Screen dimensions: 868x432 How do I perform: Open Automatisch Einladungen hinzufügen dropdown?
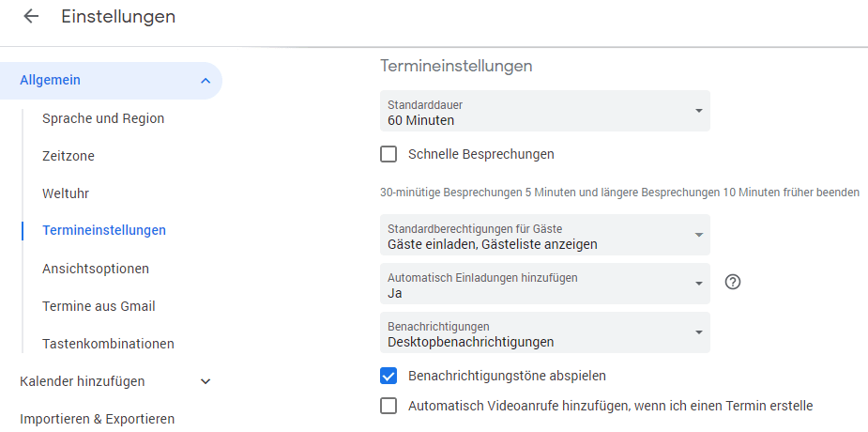pyautogui.click(x=544, y=284)
